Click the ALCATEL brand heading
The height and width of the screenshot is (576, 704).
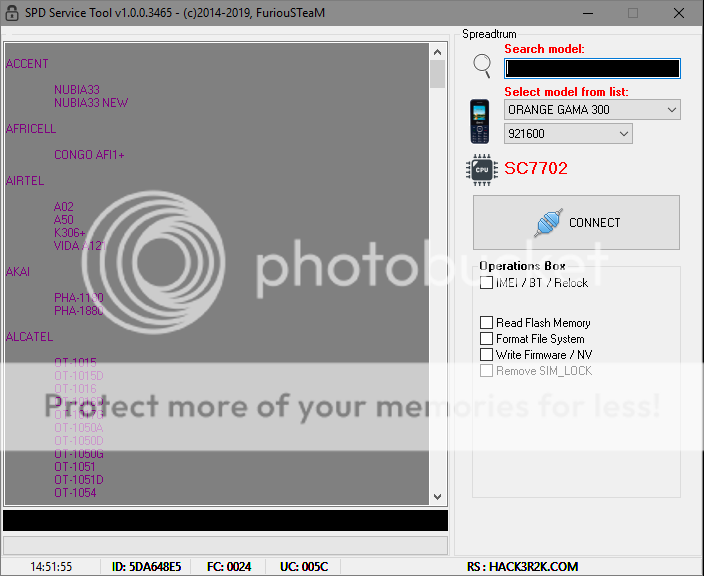coord(29,337)
